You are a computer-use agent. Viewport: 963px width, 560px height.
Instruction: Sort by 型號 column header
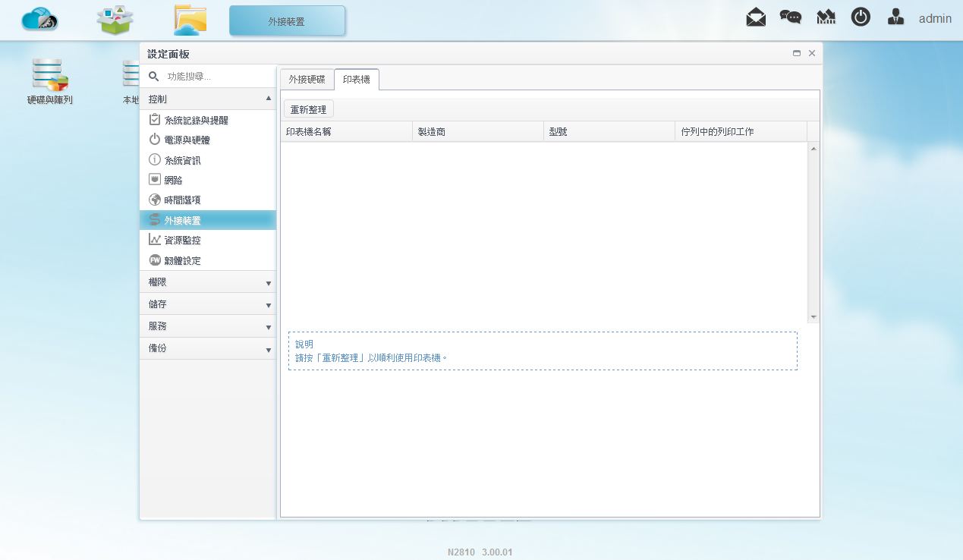pyautogui.click(x=609, y=132)
